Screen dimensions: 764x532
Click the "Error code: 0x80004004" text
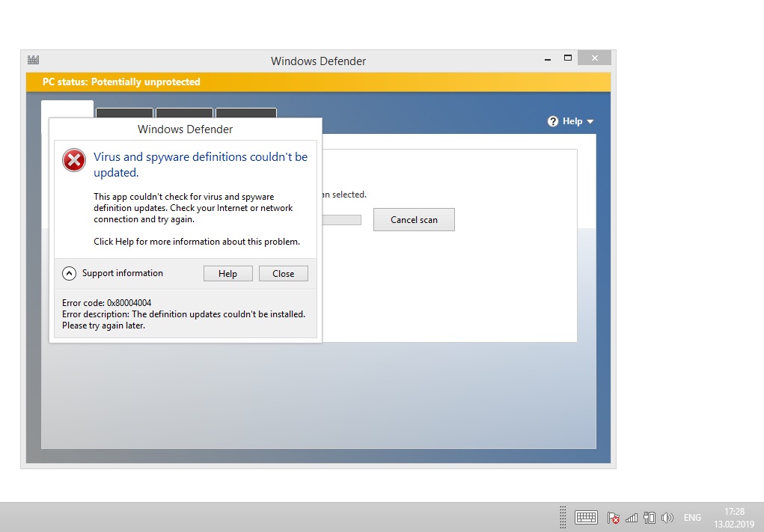(107, 302)
